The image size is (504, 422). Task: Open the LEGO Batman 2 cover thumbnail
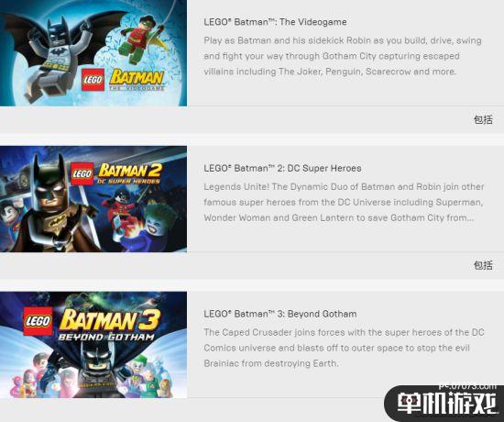pos(93,199)
